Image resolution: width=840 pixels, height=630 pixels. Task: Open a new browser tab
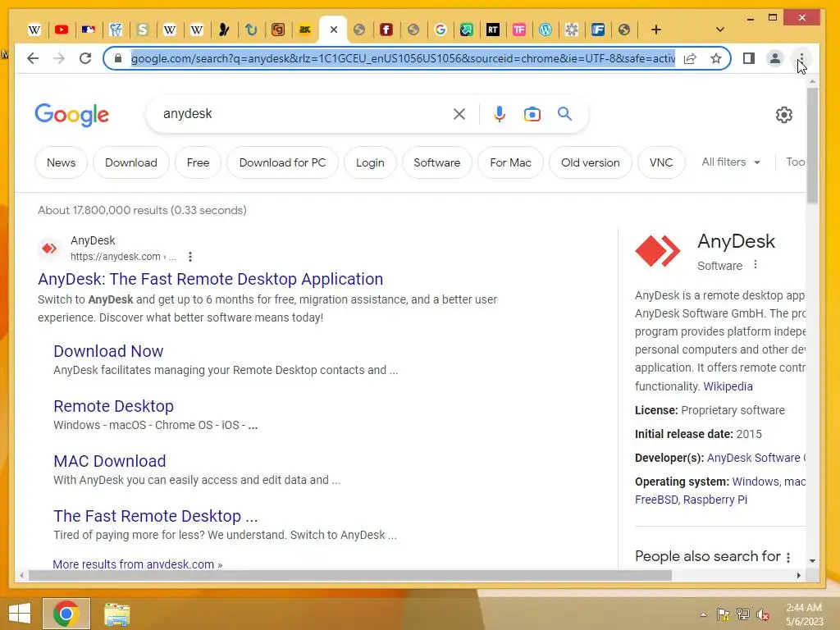[x=655, y=30]
